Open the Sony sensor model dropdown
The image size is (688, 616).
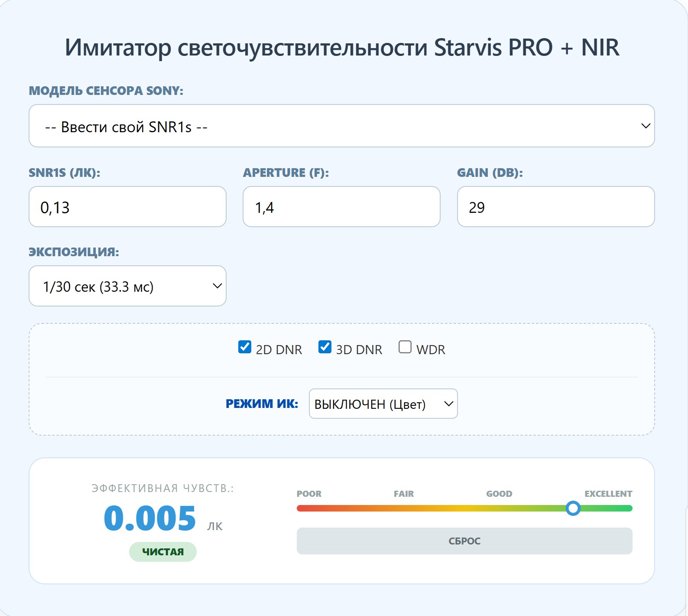coord(341,126)
